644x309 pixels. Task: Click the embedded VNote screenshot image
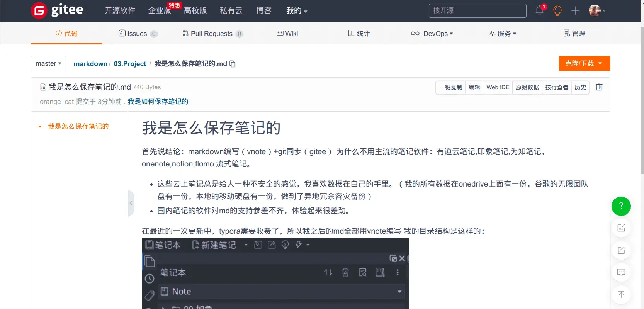275,273
